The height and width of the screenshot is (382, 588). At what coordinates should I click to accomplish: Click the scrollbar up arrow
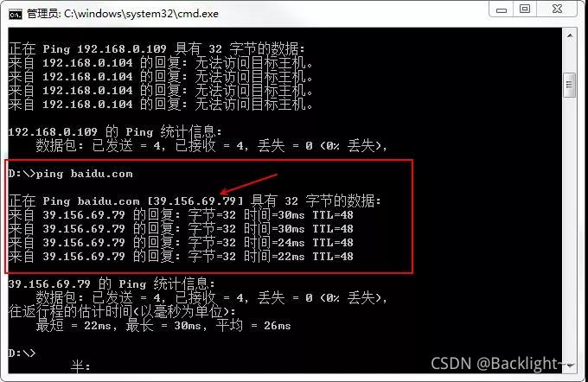pos(570,35)
